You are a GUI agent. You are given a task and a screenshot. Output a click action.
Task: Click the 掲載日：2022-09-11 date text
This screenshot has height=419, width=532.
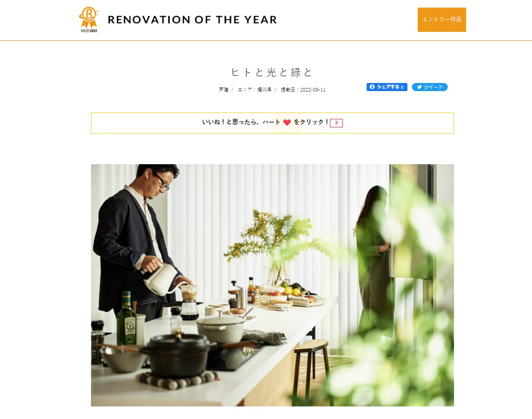point(303,90)
